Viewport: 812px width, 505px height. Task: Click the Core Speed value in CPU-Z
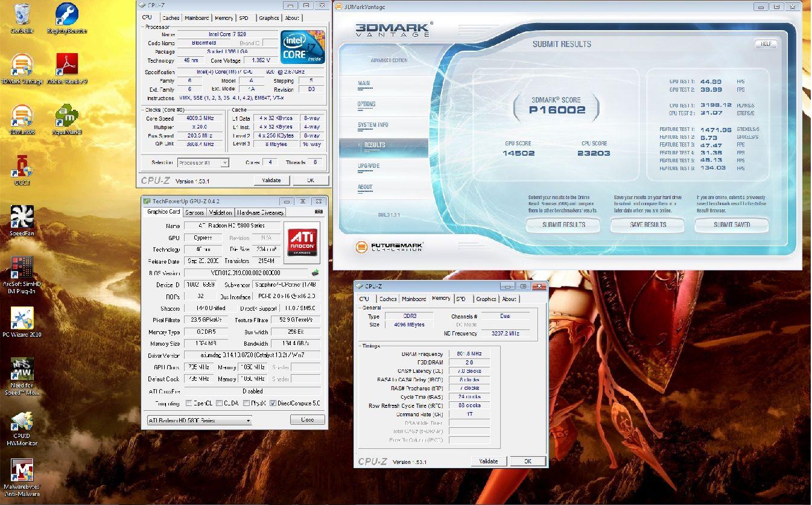tap(201, 118)
